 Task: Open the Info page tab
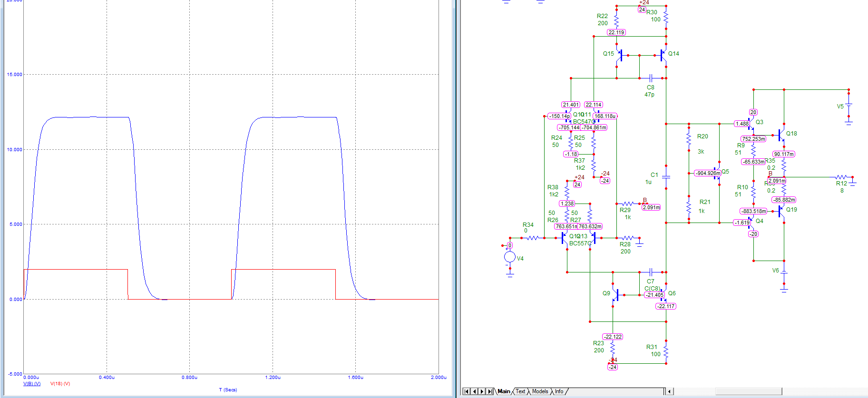coord(559,391)
